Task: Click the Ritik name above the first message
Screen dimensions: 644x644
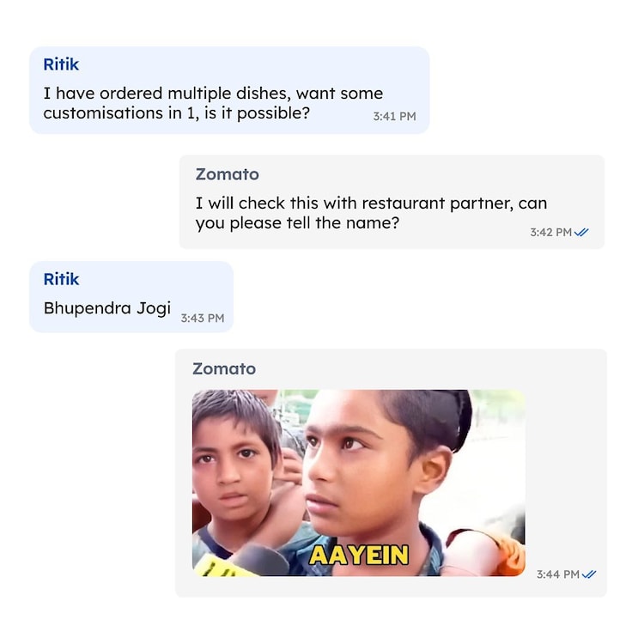Action: 61,64
